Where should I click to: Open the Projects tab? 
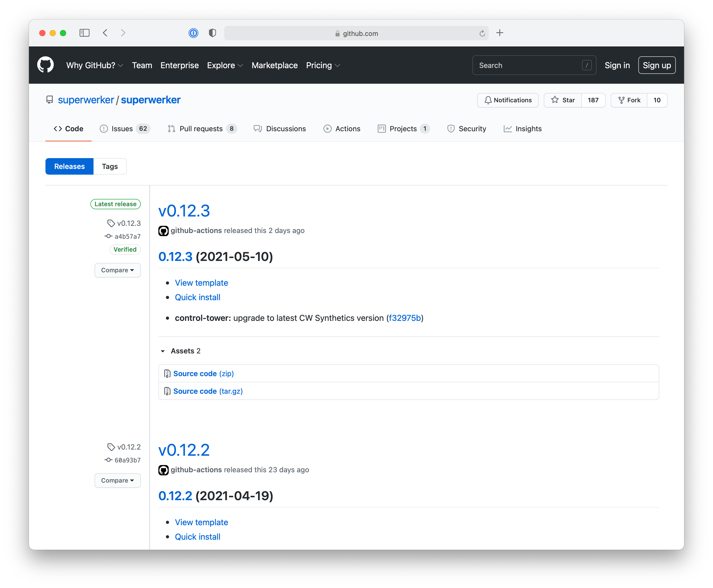pyautogui.click(x=404, y=129)
